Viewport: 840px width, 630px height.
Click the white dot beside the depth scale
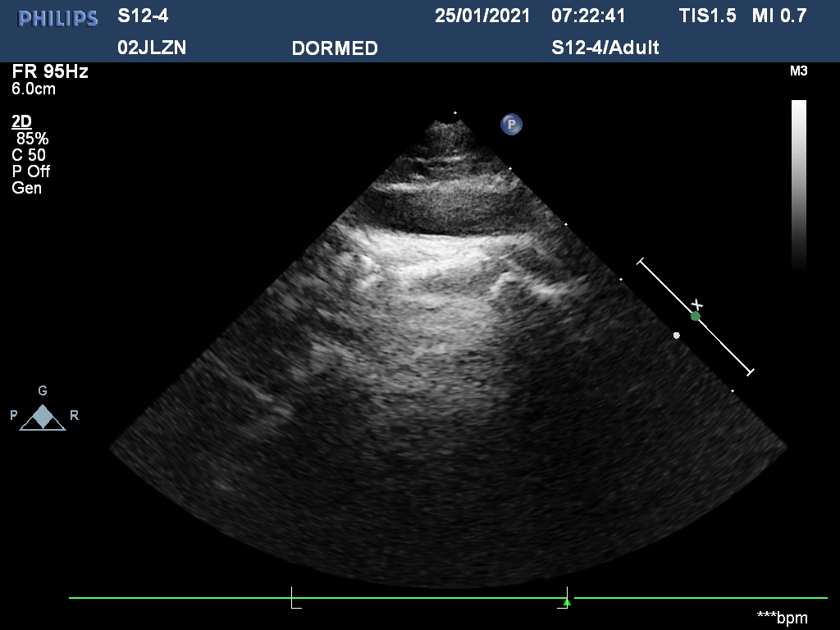tap(677, 335)
